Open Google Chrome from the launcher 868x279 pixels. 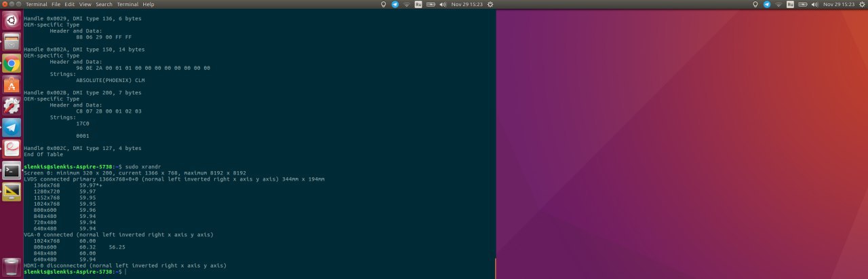12,64
